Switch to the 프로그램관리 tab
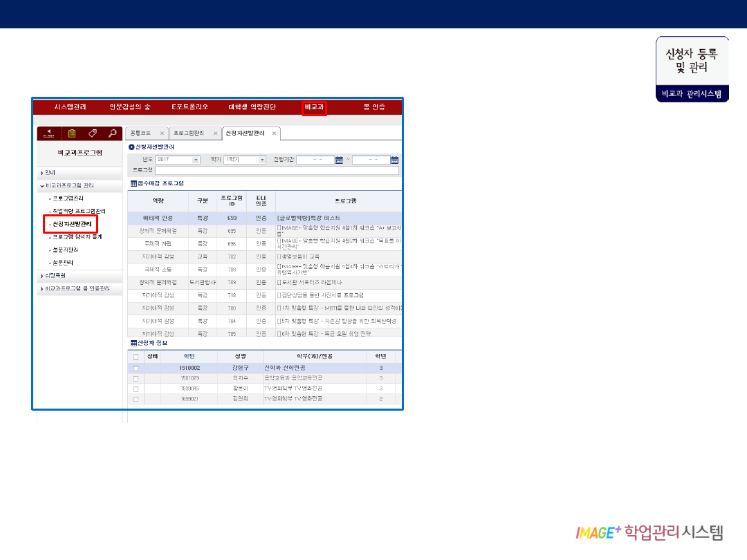This screenshot has height=560, width=747. 188,133
